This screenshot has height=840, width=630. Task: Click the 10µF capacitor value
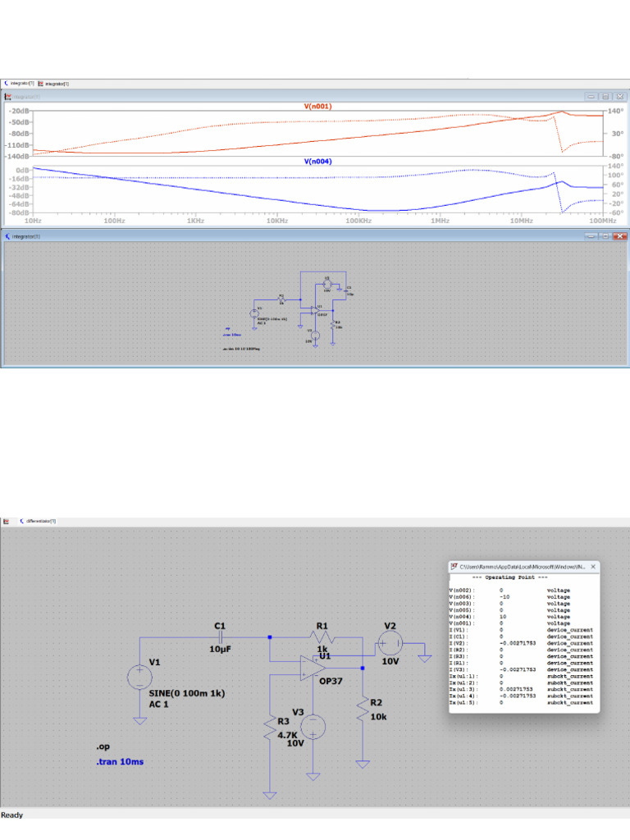point(220,649)
